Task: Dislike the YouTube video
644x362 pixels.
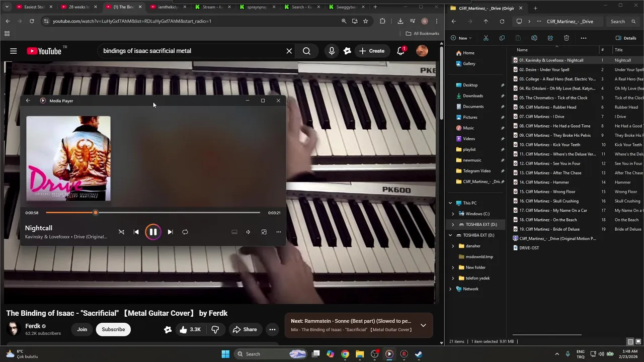Action: pyautogui.click(x=215, y=329)
